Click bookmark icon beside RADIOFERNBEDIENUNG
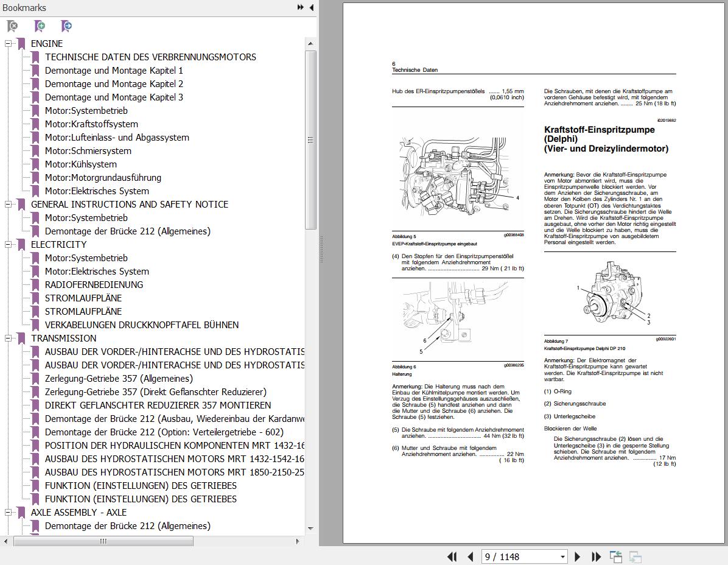The width and height of the screenshot is (728, 565). tap(35, 285)
